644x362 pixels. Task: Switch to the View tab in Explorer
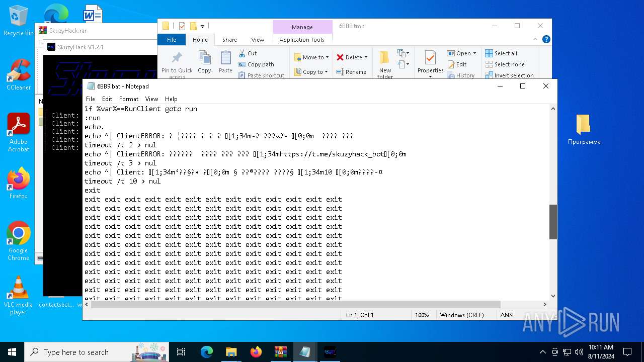[258, 40]
